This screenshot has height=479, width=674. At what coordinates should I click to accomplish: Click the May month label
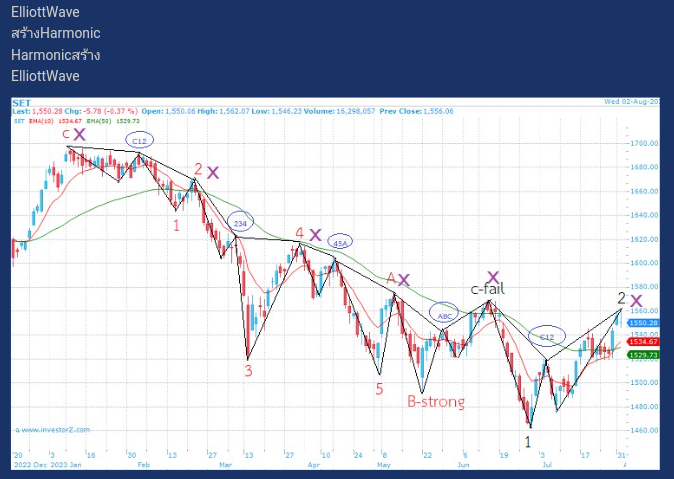[x=384, y=465]
